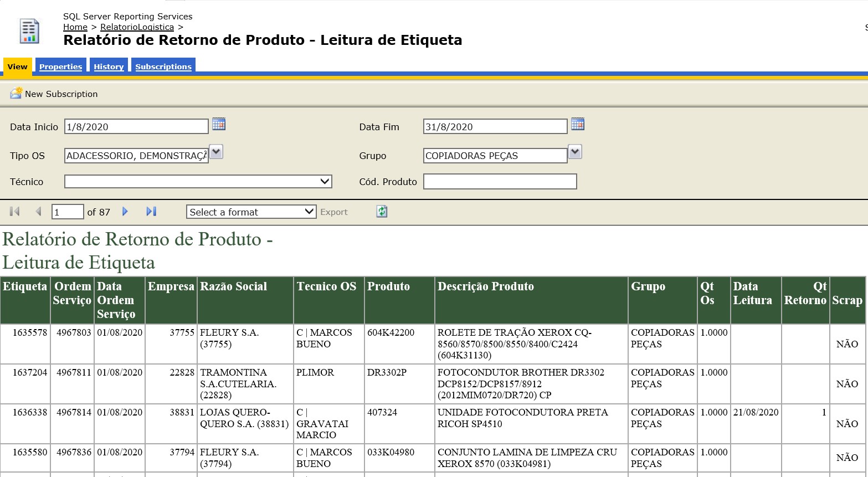This screenshot has height=477, width=868.
Task: Expand the Grupo multi-select dropdown
Action: (575, 152)
